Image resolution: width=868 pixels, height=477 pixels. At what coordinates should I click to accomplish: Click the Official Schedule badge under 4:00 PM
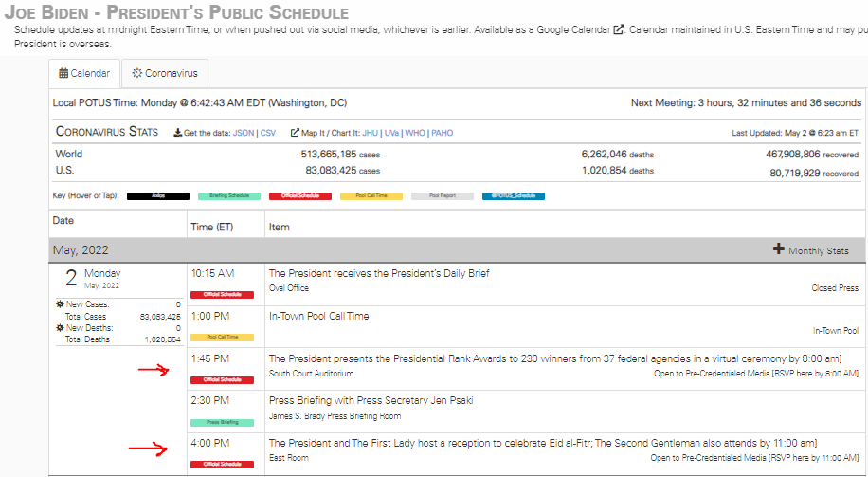[x=222, y=465]
